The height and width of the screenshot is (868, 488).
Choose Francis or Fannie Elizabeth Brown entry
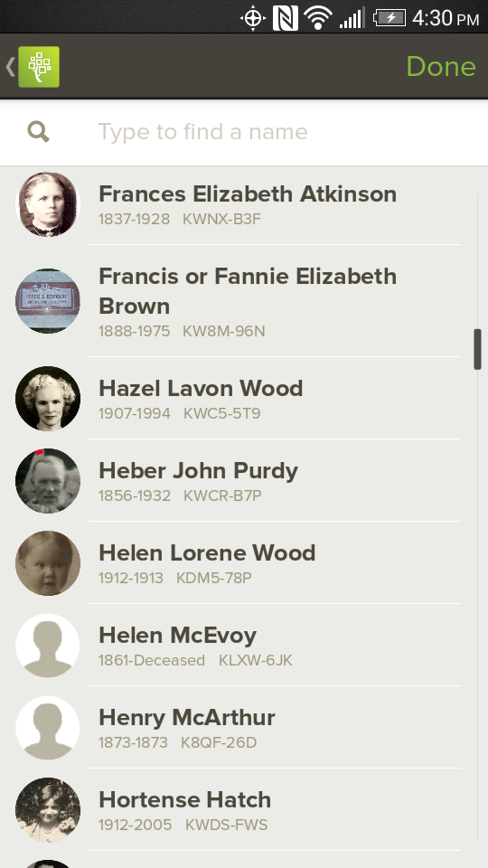tap(244, 301)
